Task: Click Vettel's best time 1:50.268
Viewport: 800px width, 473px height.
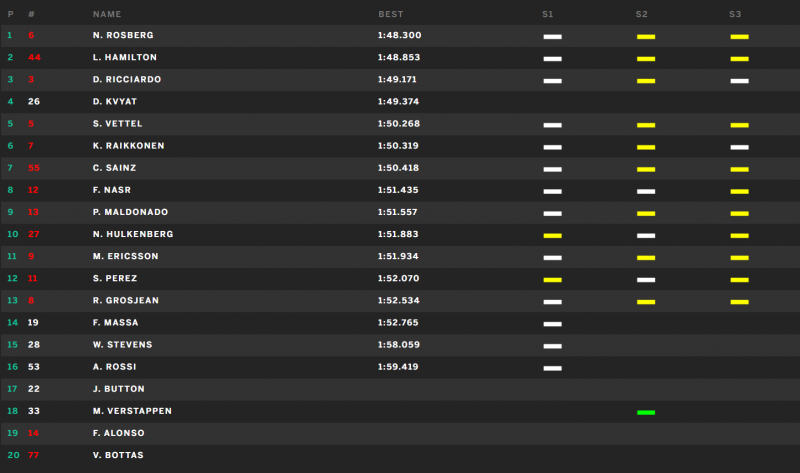Action: coord(399,123)
